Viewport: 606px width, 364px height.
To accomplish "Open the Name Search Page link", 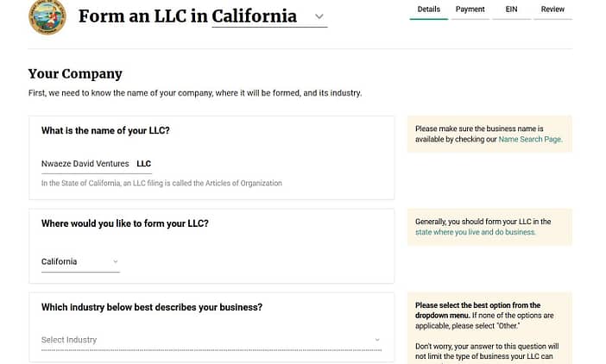I will pyautogui.click(x=529, y=140).
